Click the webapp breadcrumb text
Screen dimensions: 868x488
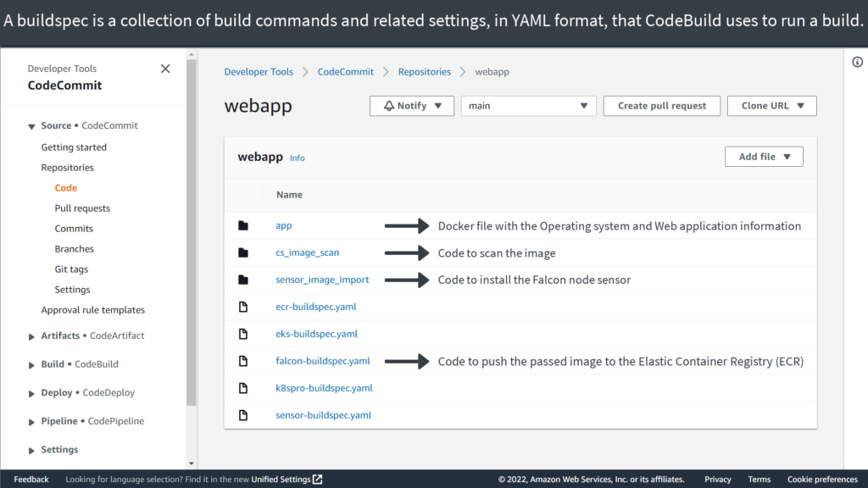click(492, 72)
